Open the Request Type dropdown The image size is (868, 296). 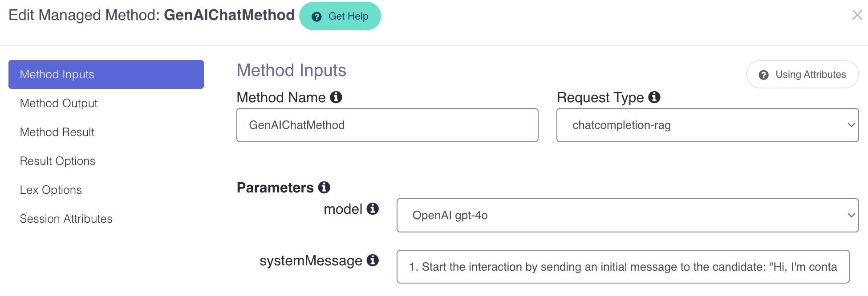[707, 125]
